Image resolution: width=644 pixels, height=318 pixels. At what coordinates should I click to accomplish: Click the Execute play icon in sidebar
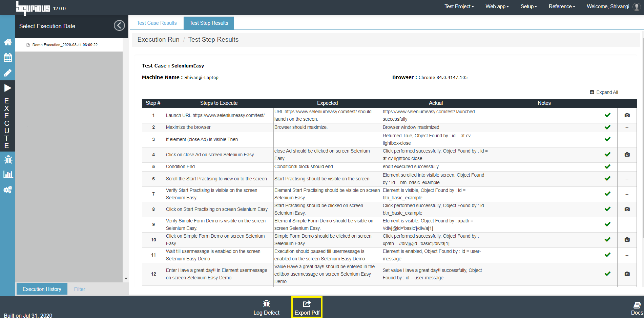click(7, 88)
